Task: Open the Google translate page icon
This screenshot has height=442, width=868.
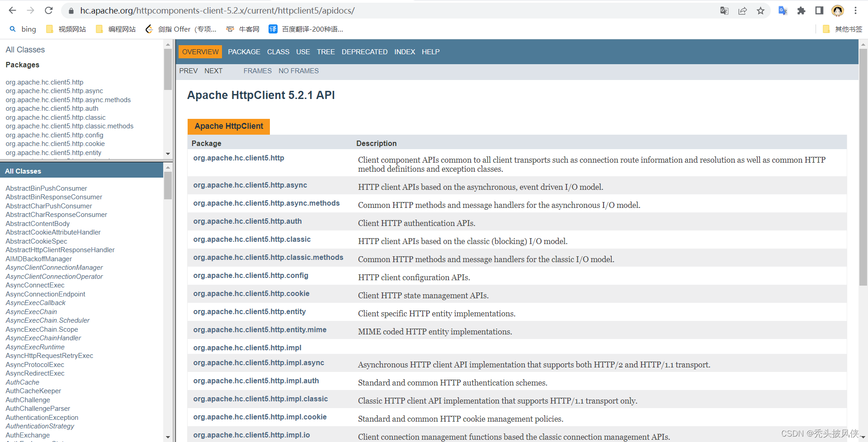Action: tap(724, 10)
